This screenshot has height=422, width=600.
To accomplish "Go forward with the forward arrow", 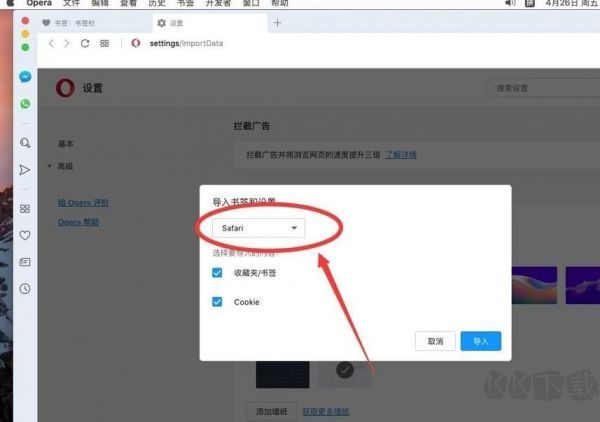I will tap(67, 43).
